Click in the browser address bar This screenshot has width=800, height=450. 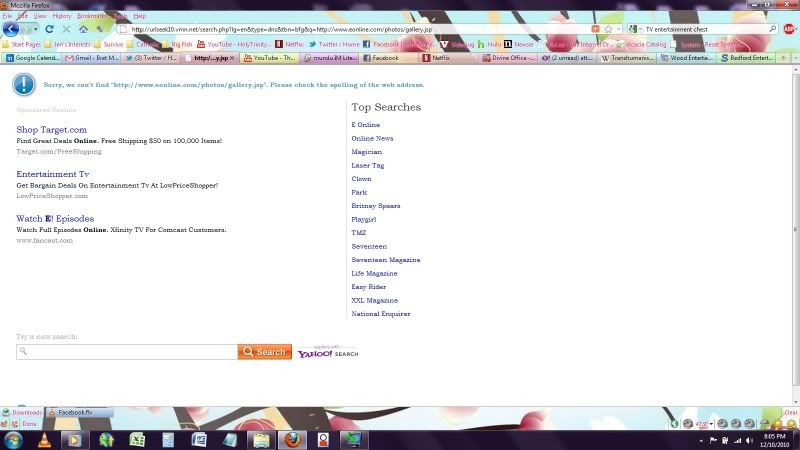coord(357,29)
